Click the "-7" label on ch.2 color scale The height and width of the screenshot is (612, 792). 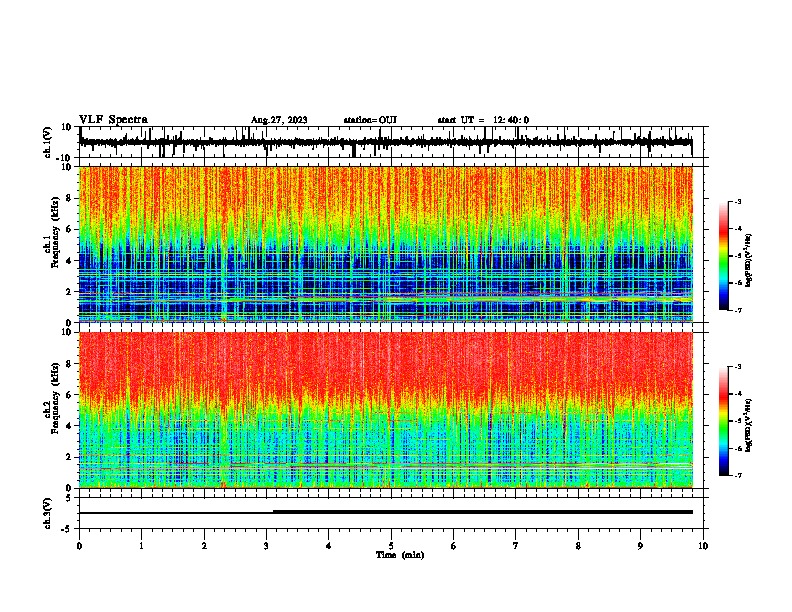[737, 475]
